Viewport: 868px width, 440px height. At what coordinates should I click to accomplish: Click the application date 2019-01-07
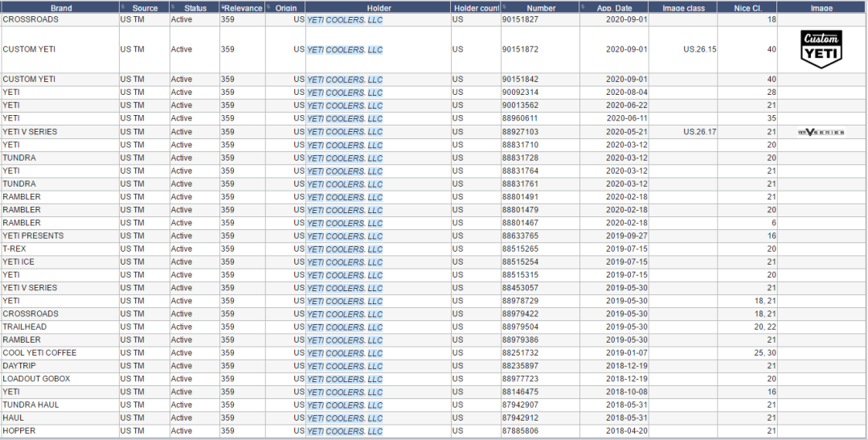click(x=627, y=353)
